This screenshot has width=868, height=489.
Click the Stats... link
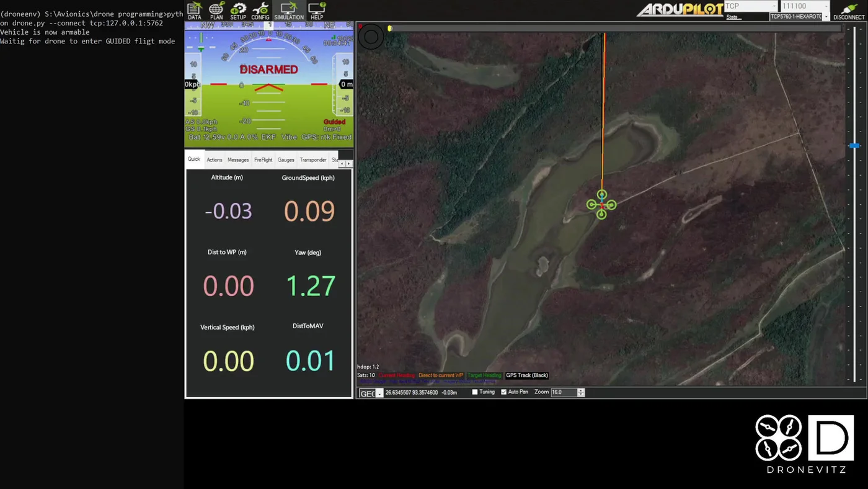coord(733,17)
